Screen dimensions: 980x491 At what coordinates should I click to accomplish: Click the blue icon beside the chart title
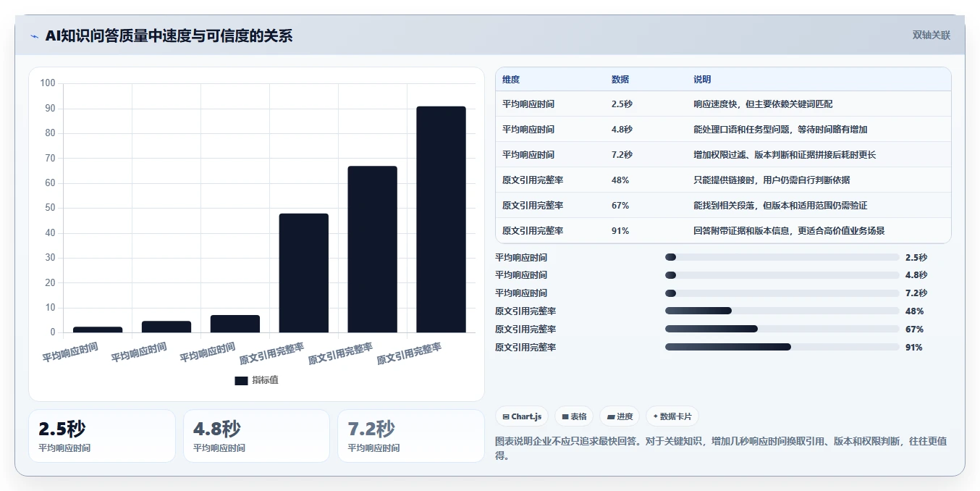[34, 35]
